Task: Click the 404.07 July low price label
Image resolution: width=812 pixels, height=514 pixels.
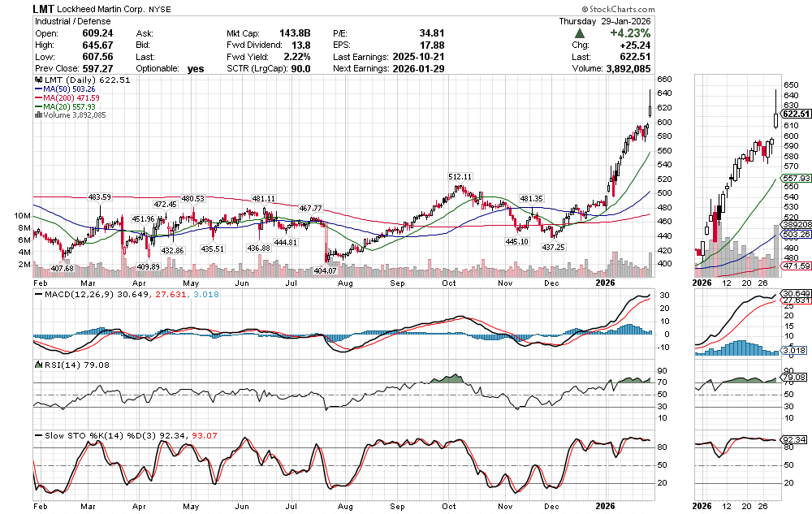Action: pos(325,270)
